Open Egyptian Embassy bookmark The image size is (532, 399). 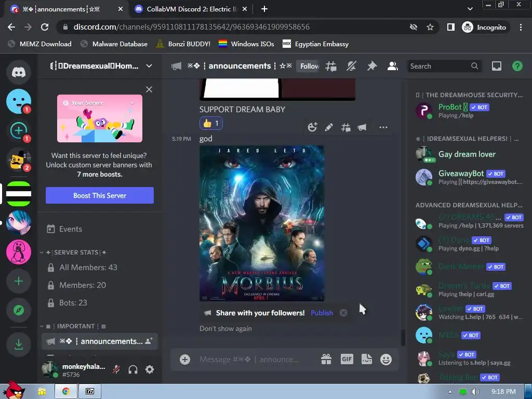315,44
